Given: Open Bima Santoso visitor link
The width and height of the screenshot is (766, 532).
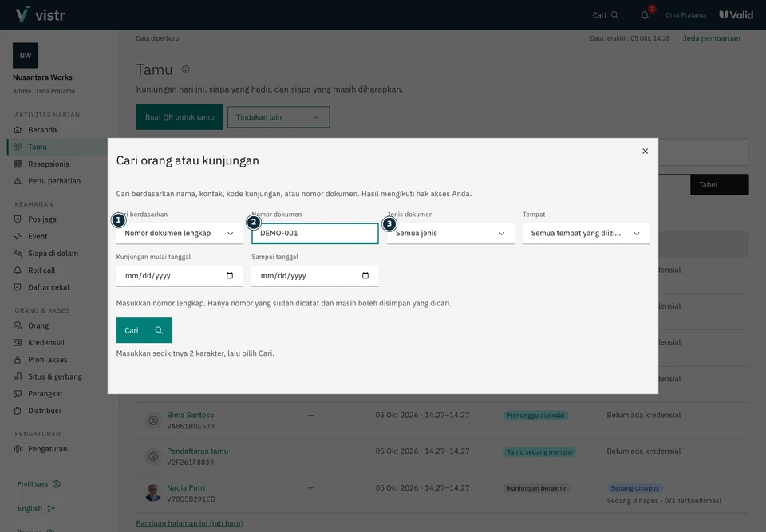Looking at the screenshot, I should click(191, 415).
